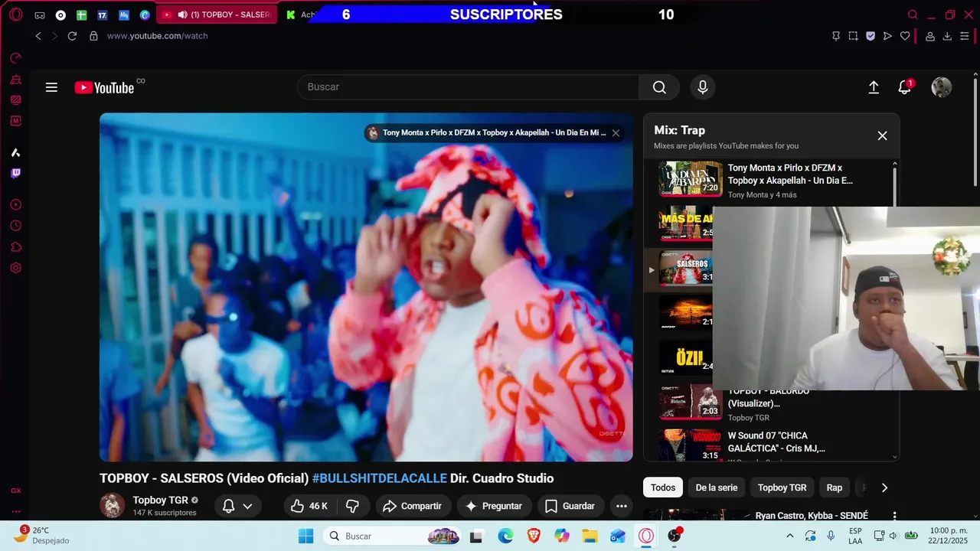Select the Todos filter chip
The image size is (980, 551).
[663, 487]
